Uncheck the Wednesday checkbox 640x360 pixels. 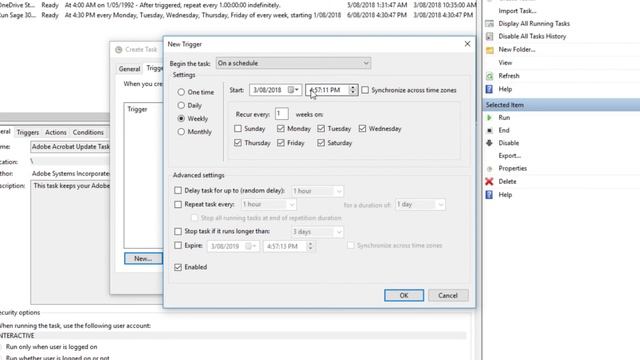(x=362, y=129)
